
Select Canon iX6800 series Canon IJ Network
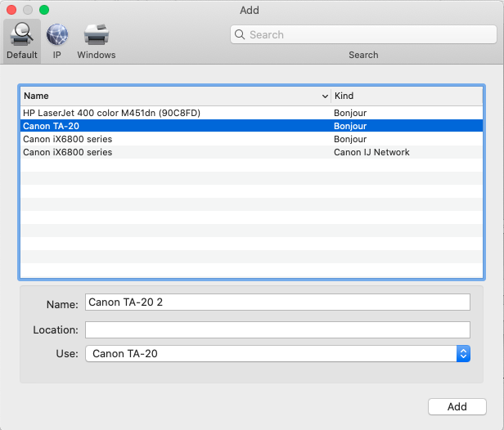(x=251, y=152)
